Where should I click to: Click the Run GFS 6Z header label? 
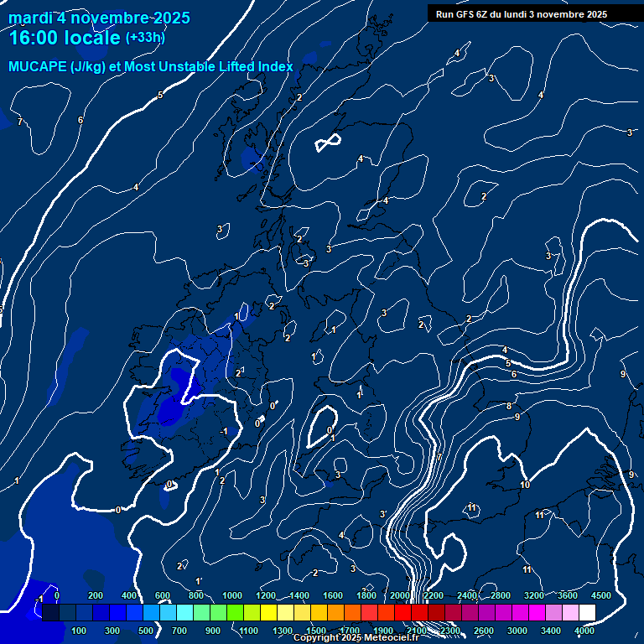click(522, 14)
